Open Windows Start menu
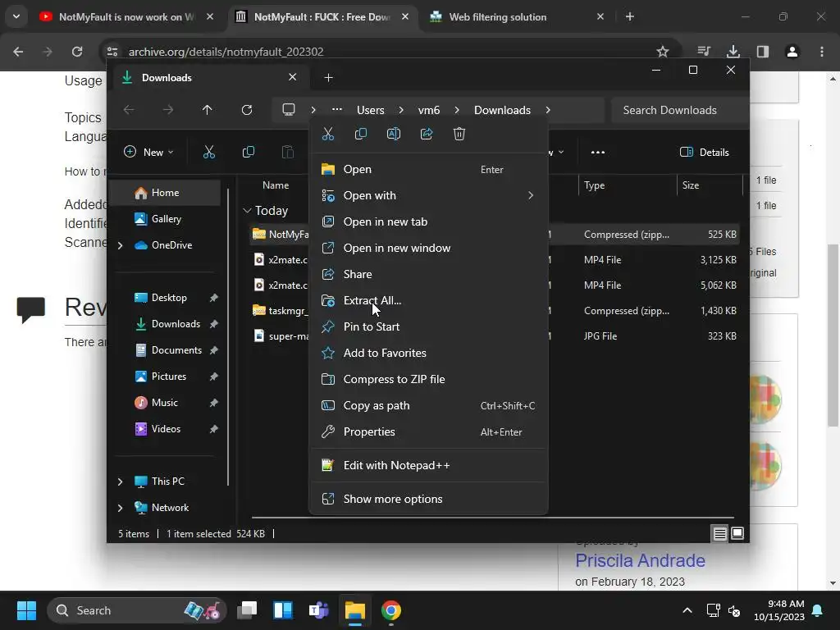 pos(26,610)
